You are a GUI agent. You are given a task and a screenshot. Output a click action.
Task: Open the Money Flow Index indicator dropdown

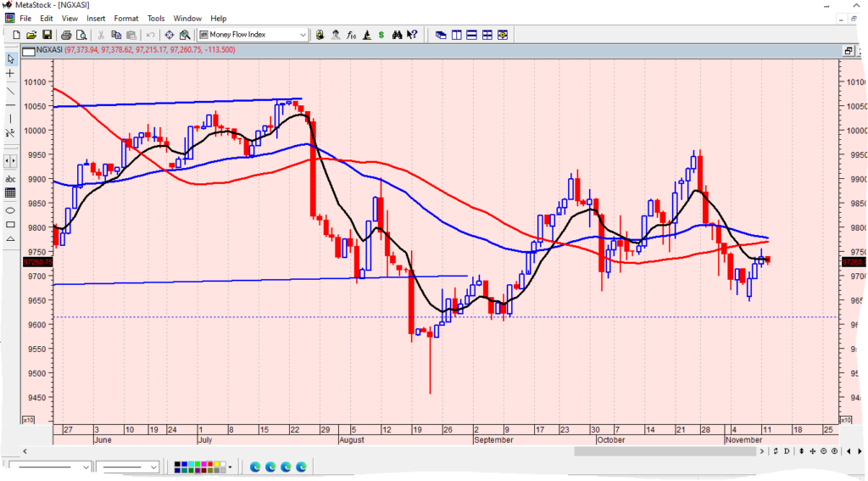(303, 35)
